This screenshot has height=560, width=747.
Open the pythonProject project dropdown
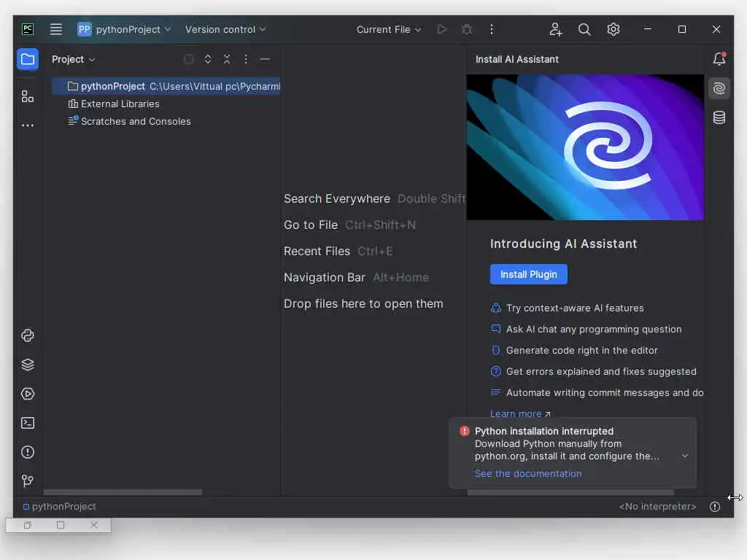[x=124, y=29]
